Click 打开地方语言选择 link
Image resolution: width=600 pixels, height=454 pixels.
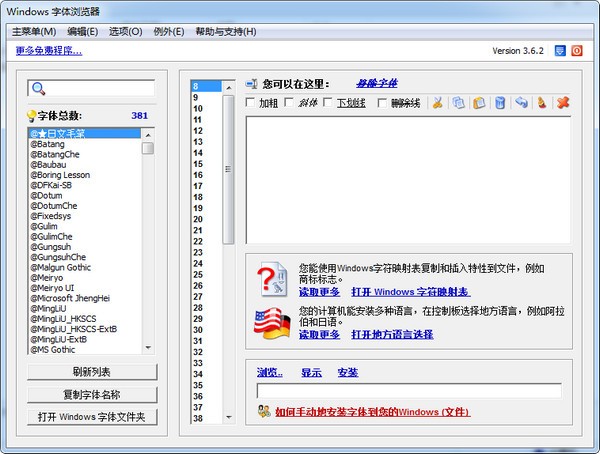click(x=392, y=335)
